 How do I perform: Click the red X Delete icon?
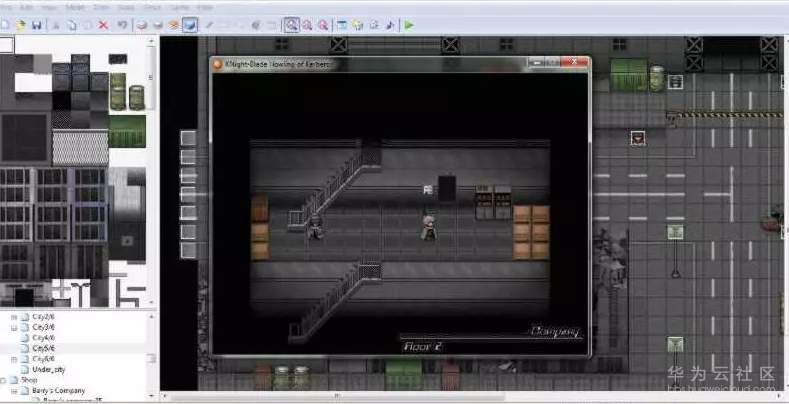[103, 25]
